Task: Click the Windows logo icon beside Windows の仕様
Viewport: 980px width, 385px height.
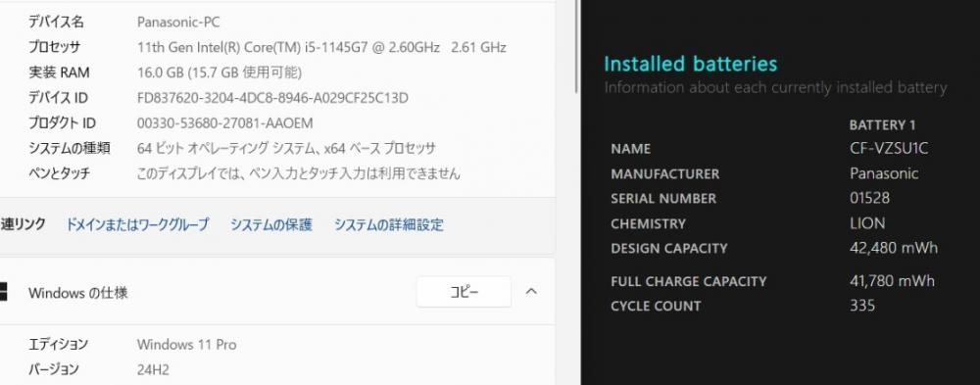Action: click(3, 292)
